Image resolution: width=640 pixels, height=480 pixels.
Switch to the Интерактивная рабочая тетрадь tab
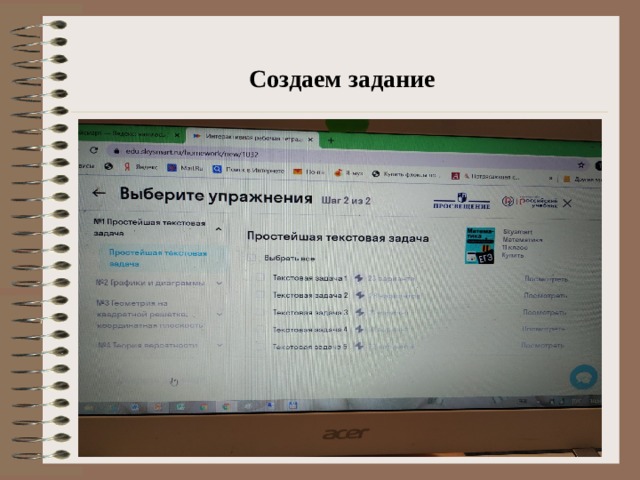click(x=250, y=138)
